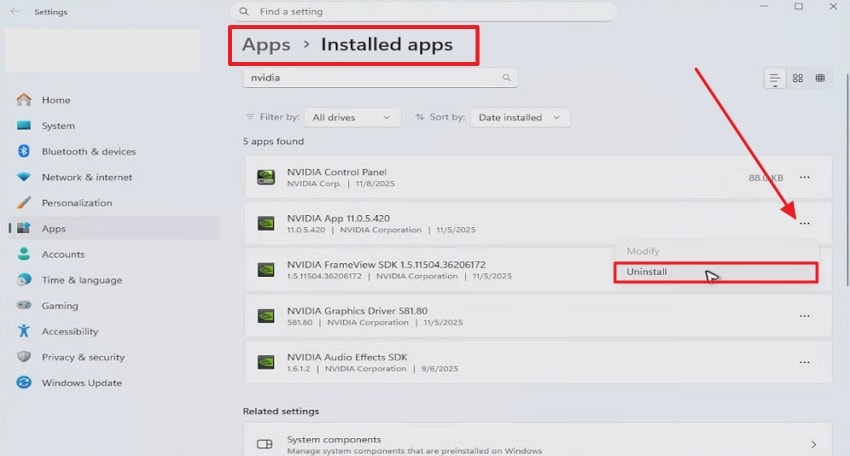Select Apps in the sidebar

[x=114, y=228]
